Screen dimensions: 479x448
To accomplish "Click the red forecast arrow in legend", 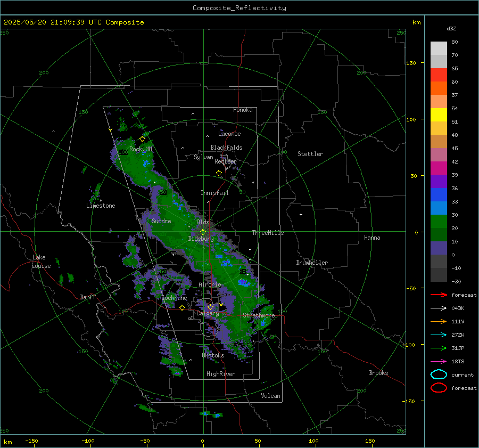I will [x=439, y=295].
